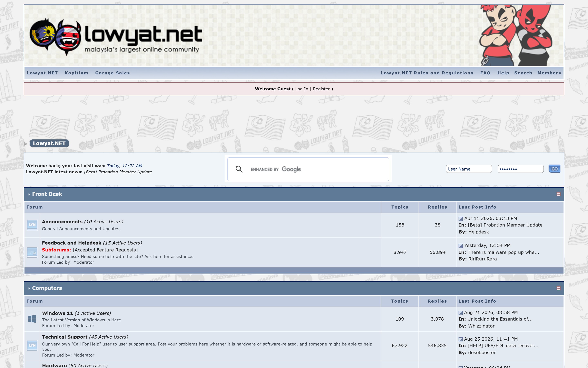
Task: Open Lowyat.NET Rules and Regulations
Action: point(427,73)
